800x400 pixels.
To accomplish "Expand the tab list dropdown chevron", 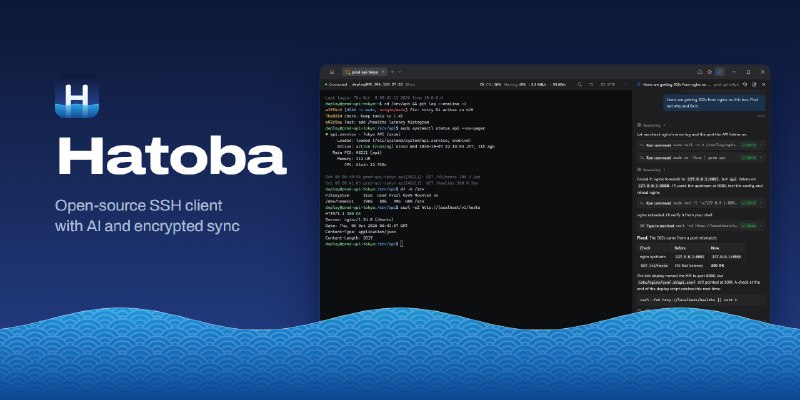I will pos(399,72).
